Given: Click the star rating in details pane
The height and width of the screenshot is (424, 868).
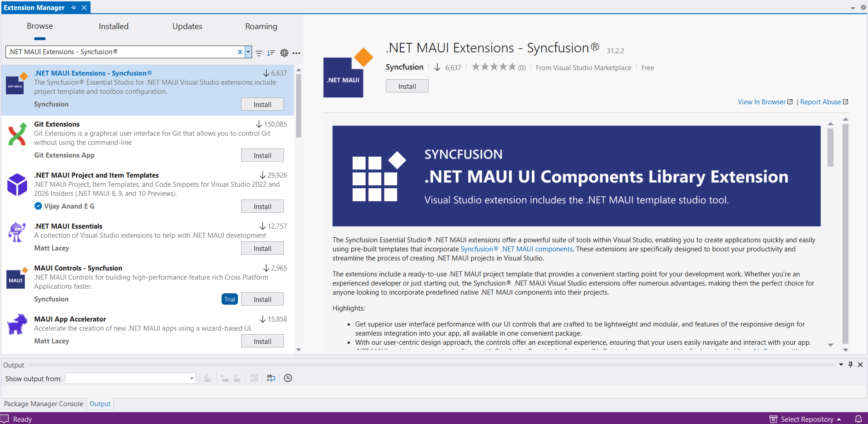Looking at the screenshot, I should (x=494, y=67).
